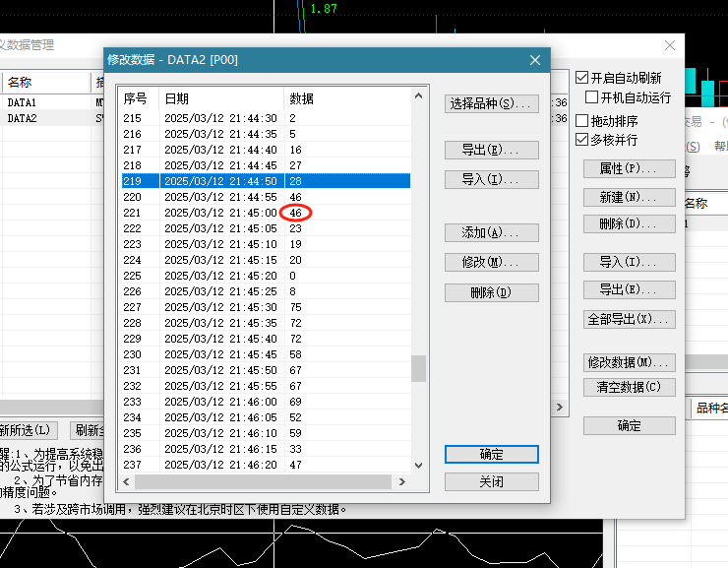Click the vertical scrollbar thumb in the list
Image resolution: width=728 pixels, height=568 pixels.
click(418, 368)
